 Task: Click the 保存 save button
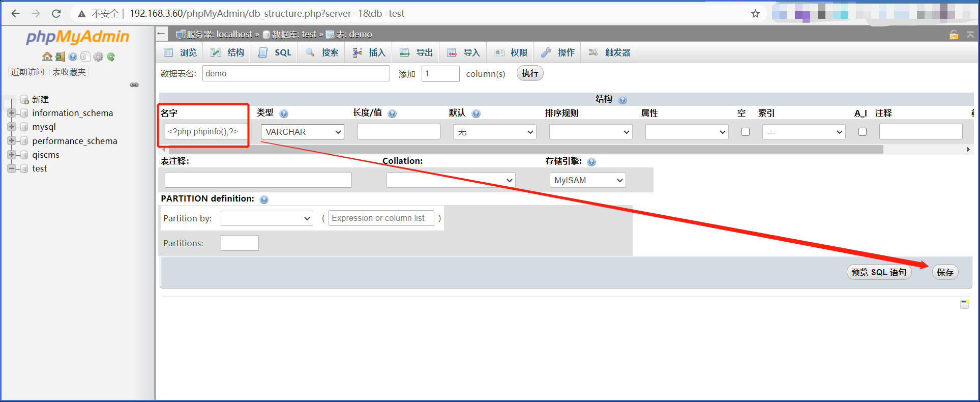tap(945, 272)
